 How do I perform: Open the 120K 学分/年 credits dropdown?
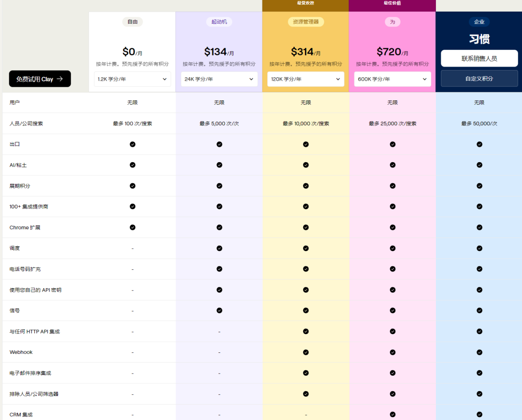305,79
